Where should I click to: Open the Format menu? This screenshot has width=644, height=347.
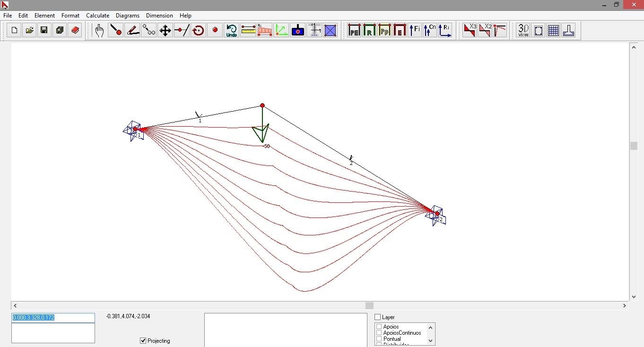pyautogui.click(x=70, y=16)
